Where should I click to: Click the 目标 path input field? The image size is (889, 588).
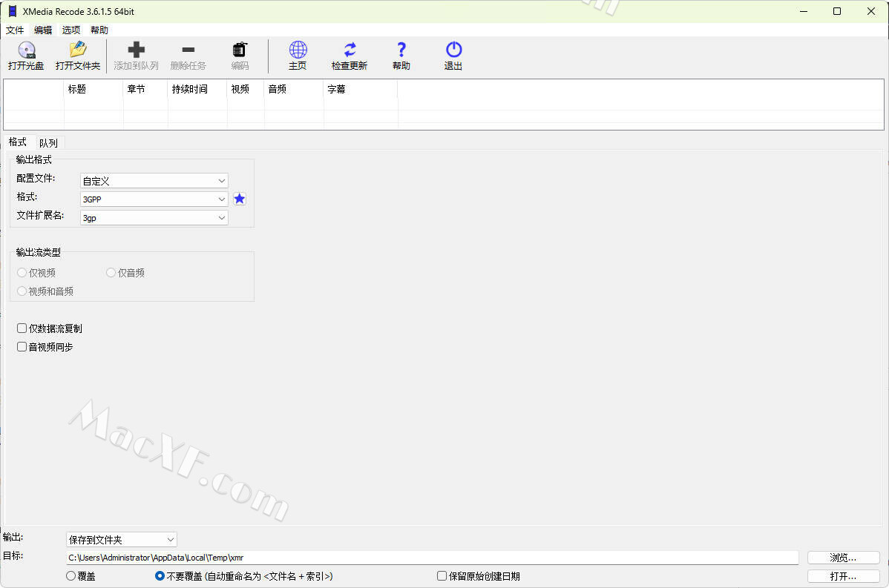(x=432, y=558)
